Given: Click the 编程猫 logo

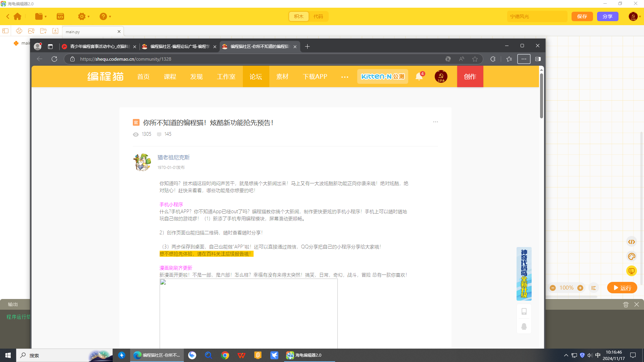Looking at the screenshot, I should point(105,76).
